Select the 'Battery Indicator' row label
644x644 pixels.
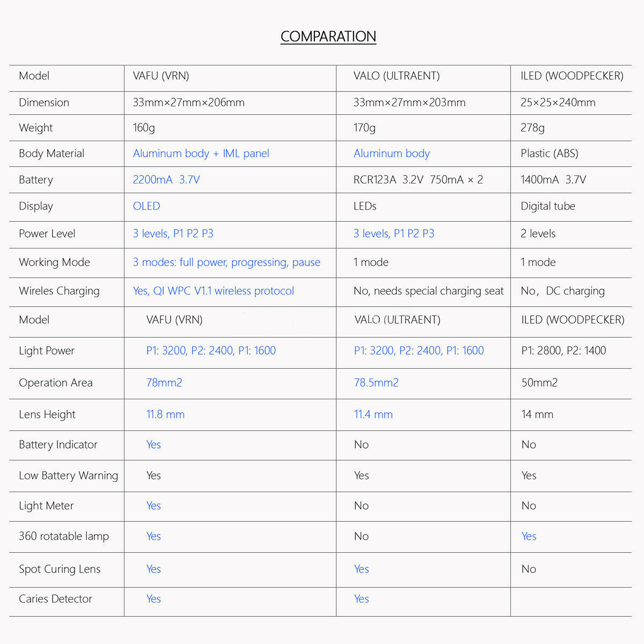click(x=58, y=444)
